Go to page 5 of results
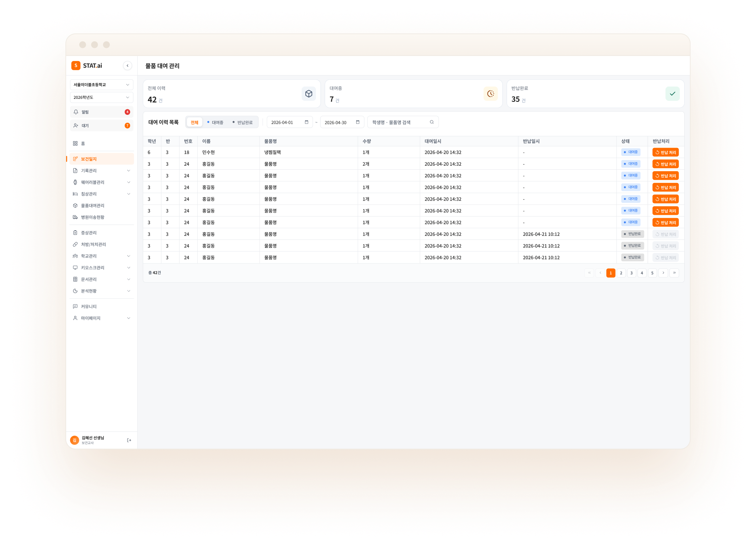Screen dimensions: 756x547 (652, 273)
